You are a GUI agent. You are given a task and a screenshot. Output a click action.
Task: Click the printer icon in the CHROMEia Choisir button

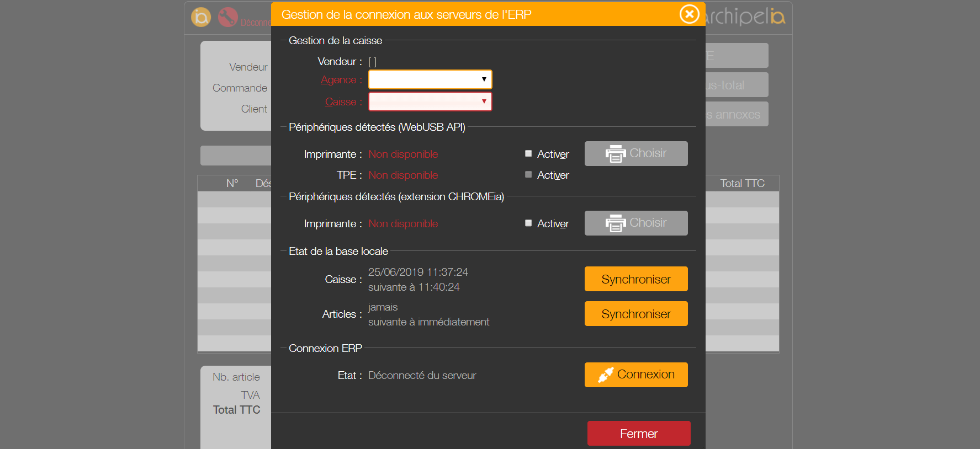[615, 223]
